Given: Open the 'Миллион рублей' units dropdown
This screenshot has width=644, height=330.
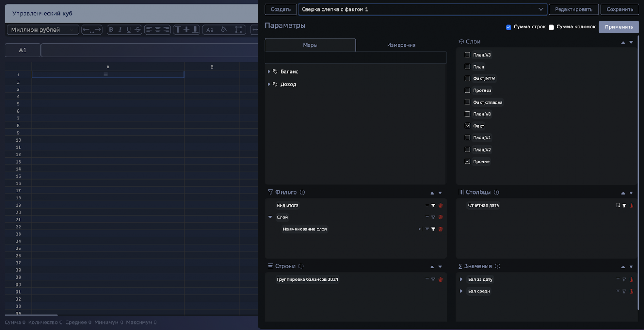Looking at the screenshot, I should tap(43, 30).
